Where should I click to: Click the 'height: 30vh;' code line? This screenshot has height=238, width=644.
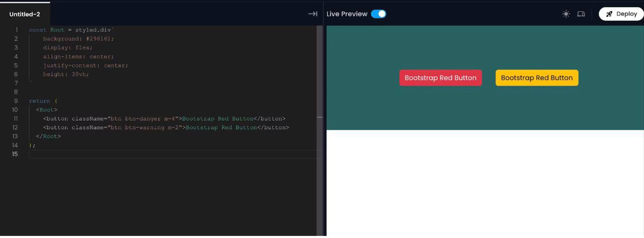click(66, 74)
